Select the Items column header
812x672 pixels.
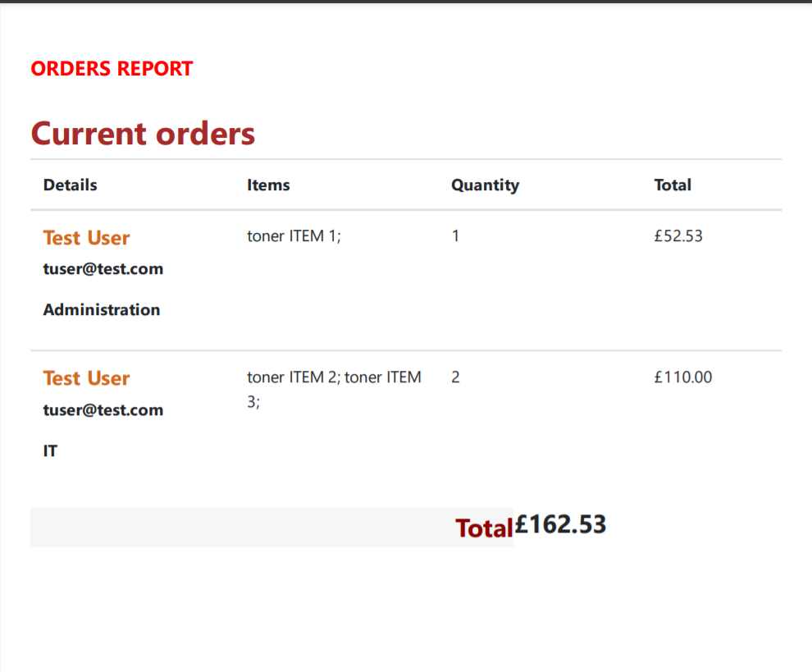[x=268, y=185]
